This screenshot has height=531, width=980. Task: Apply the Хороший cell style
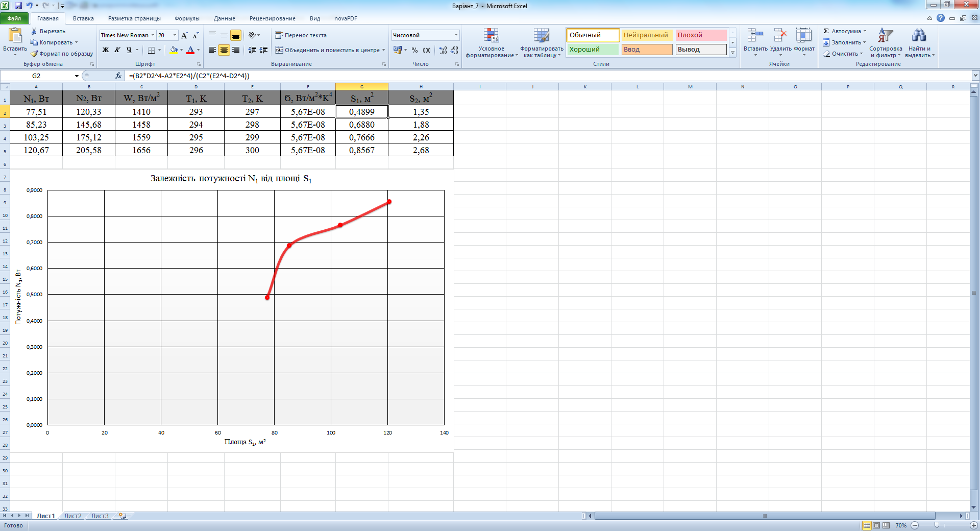(x=592, y=50)
